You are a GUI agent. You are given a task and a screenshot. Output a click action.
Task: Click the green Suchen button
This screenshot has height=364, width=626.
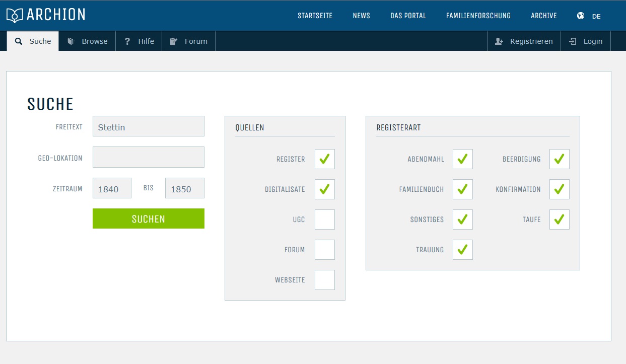coord(149,219)
